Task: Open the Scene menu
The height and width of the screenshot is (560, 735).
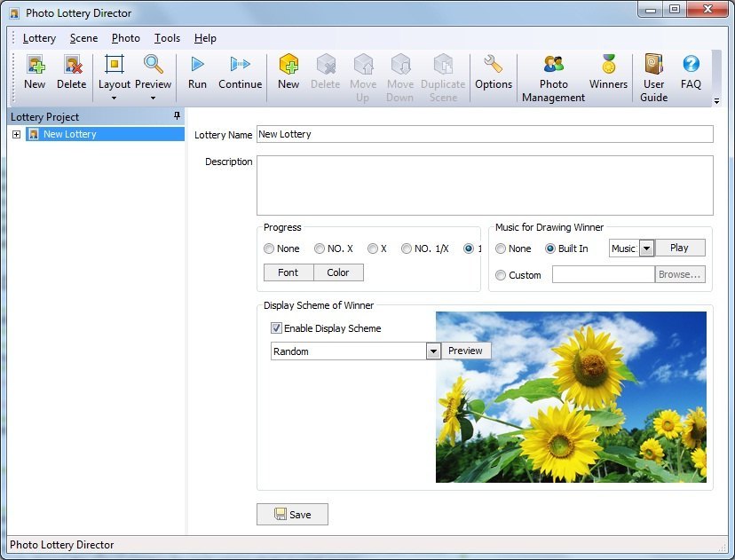Action: tap(84, 38)
